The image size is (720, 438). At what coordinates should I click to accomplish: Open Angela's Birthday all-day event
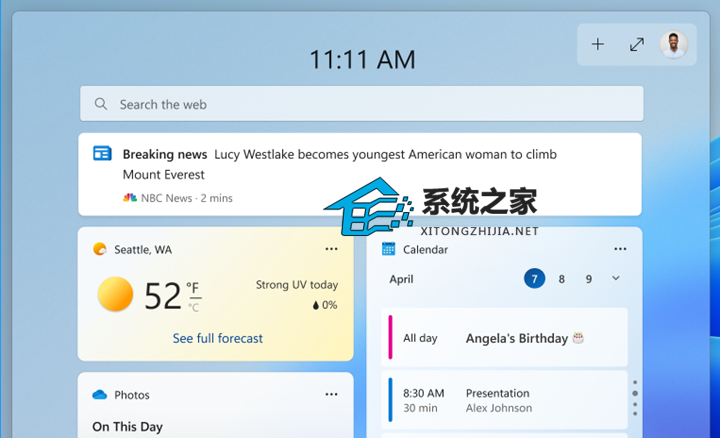[x=504, y=337]
